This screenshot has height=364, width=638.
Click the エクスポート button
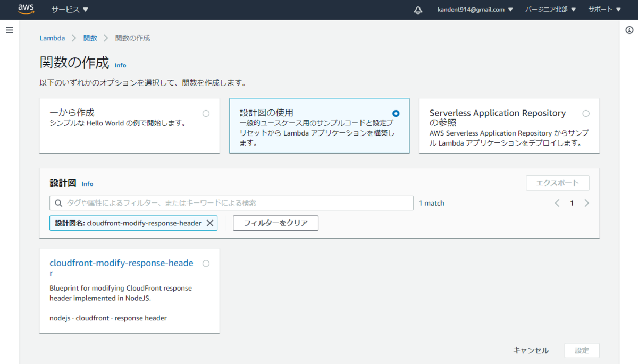(x=558, y=183)
